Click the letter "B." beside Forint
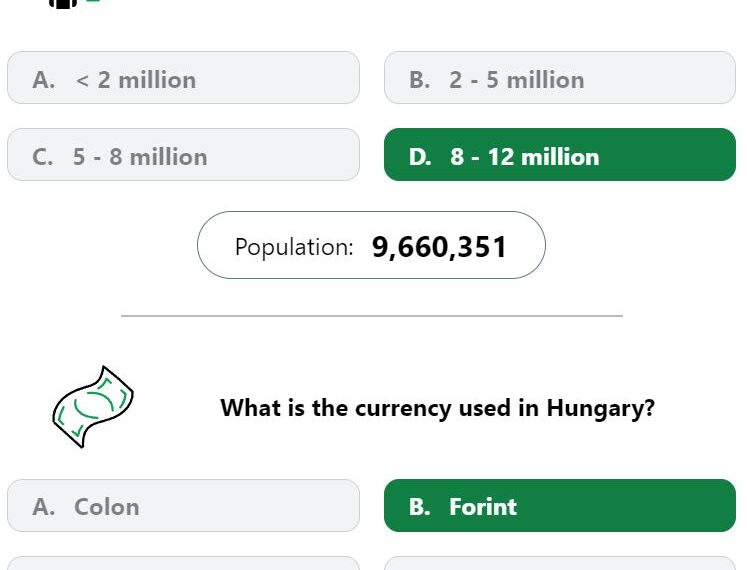Image resolution: width=747 pixels, height=570 pixels. tap(419, 507)
